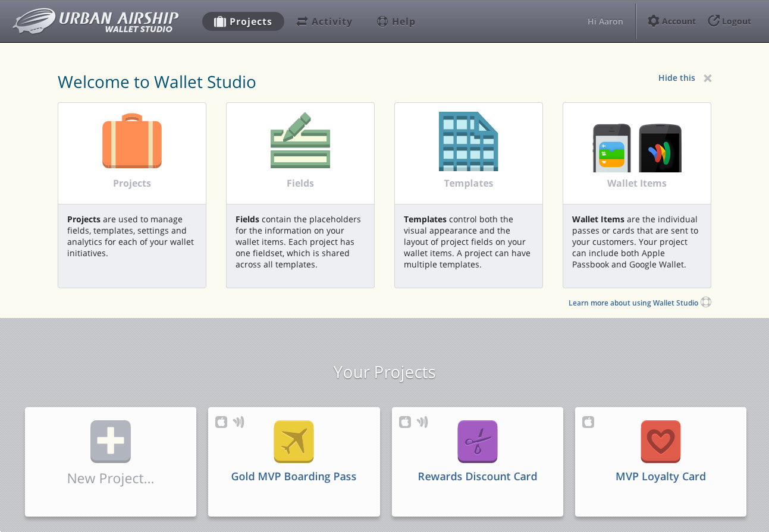The height and width of the screenshot is (532, 769).
Task: Create a project via New Project... text
Action: (x=111, y=479)
